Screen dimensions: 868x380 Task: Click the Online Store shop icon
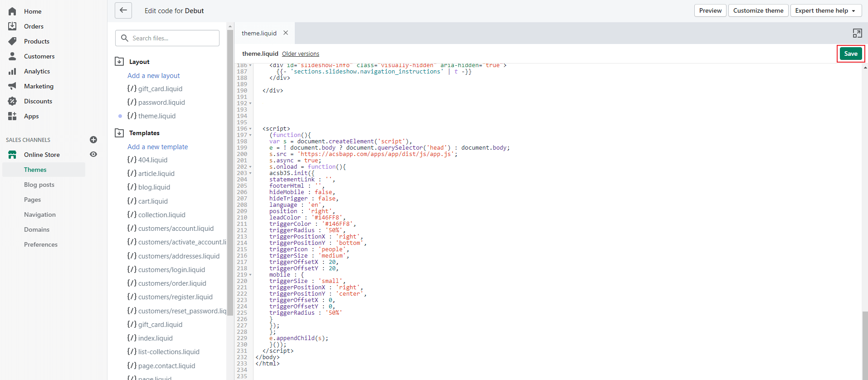click(x=12, y=155)
